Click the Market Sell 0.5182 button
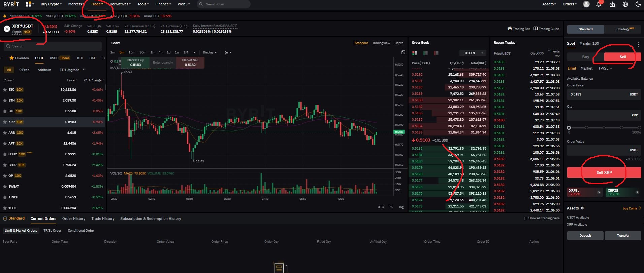This screenshot has width=644, height=273. coord(190,63)
